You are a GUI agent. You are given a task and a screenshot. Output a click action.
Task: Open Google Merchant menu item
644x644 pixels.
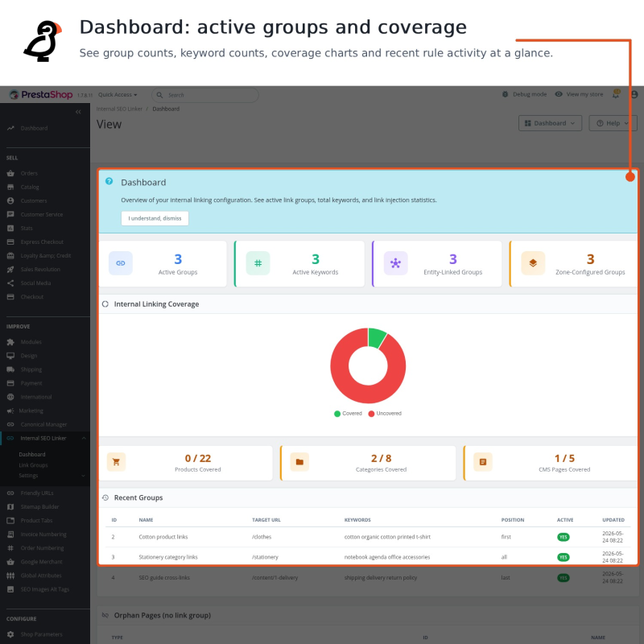click(x=42, y=562)
